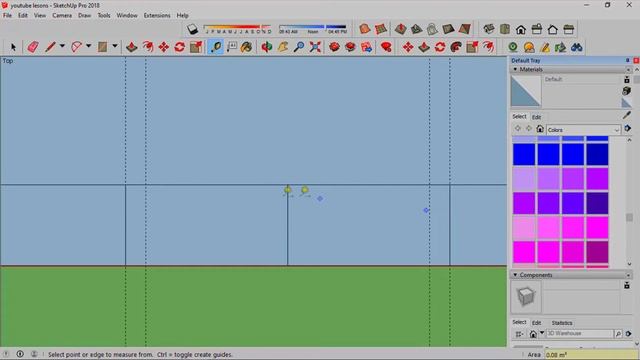Click the highlighted Tape Measure tool
Viewport: 640px width, 360px height.
click(216, 47)
